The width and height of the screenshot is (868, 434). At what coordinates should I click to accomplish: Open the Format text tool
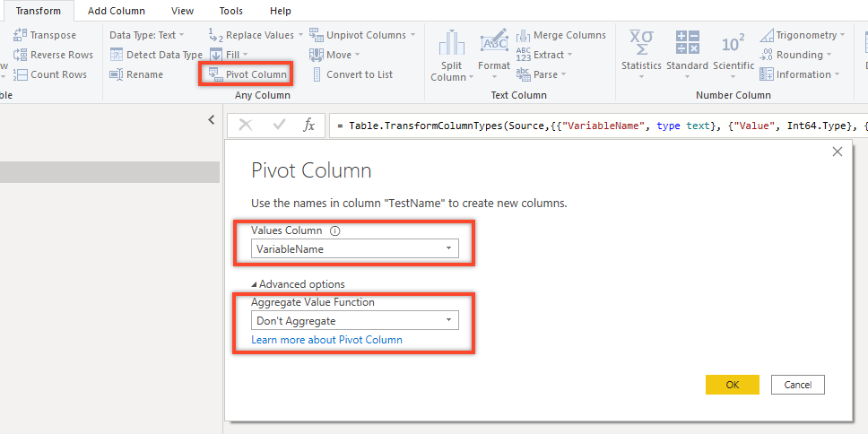click(x=494, y=56)
